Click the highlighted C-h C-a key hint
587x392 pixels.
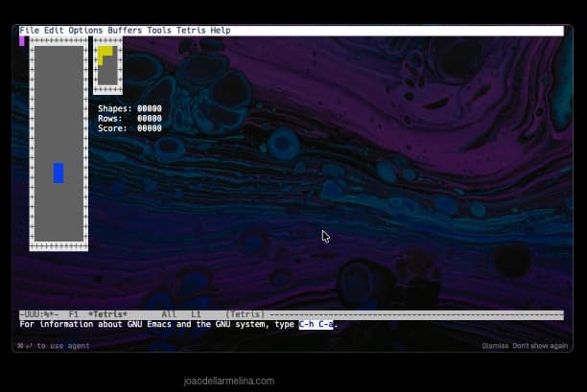pos(316,324)
